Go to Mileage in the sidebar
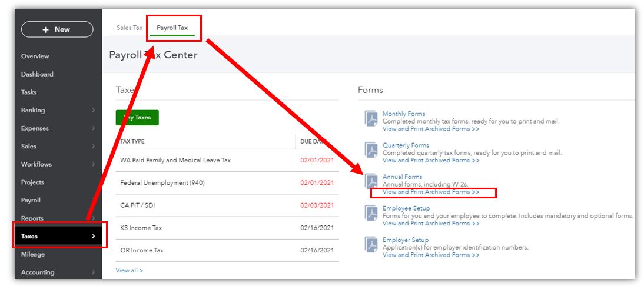 32,254
